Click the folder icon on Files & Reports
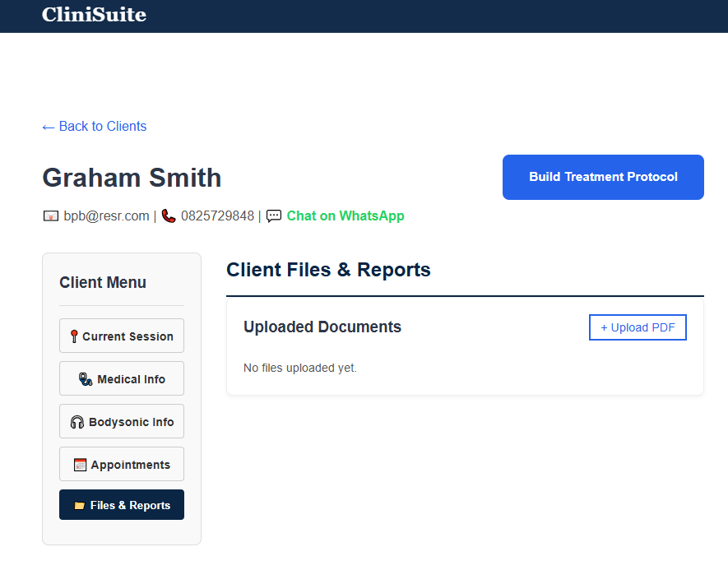The image size is (728, 584). (x=80, y=505)
